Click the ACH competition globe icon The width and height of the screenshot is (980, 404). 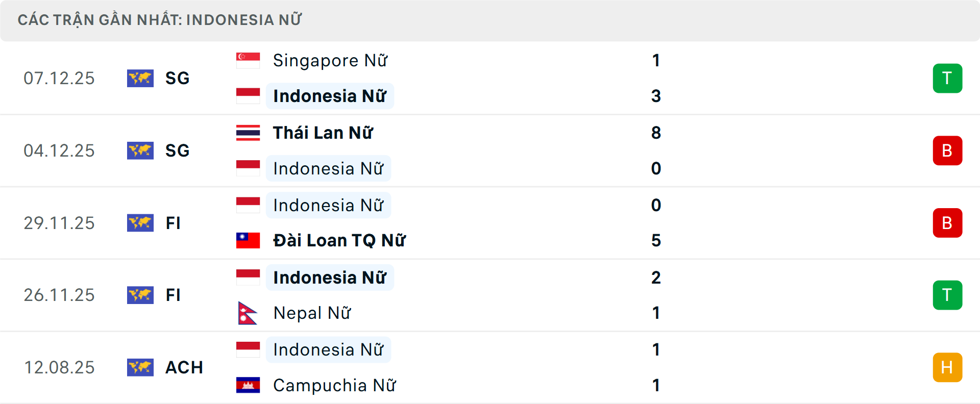140,367
